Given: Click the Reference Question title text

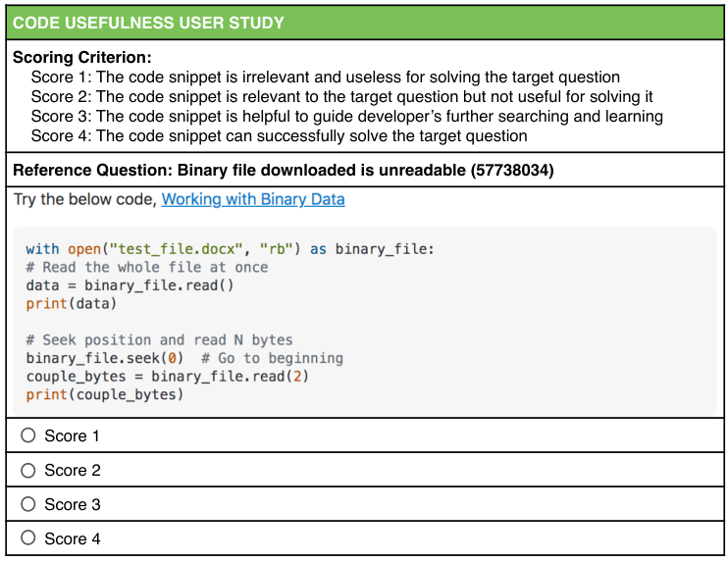Looking at the screenshot, I should (x=284, y=171).
